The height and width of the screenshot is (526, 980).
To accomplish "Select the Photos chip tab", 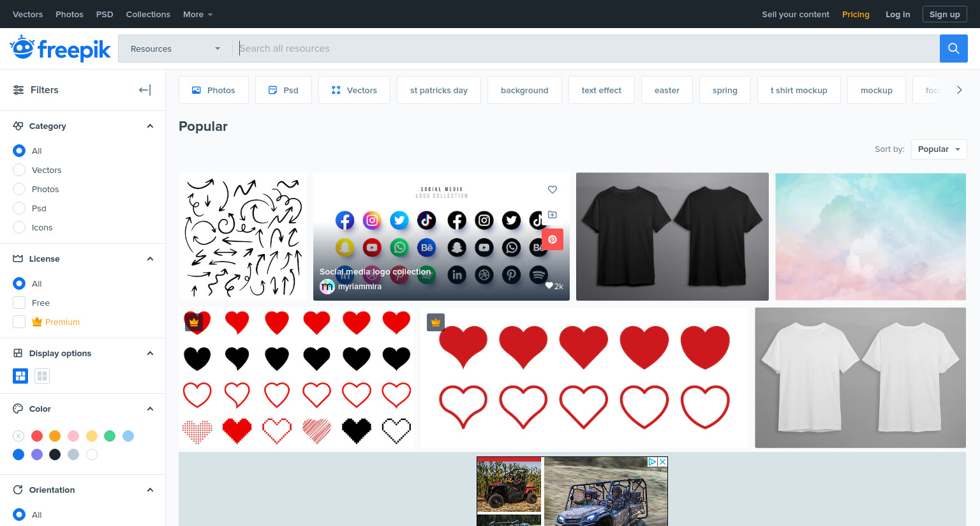I will tap(214, 90).
